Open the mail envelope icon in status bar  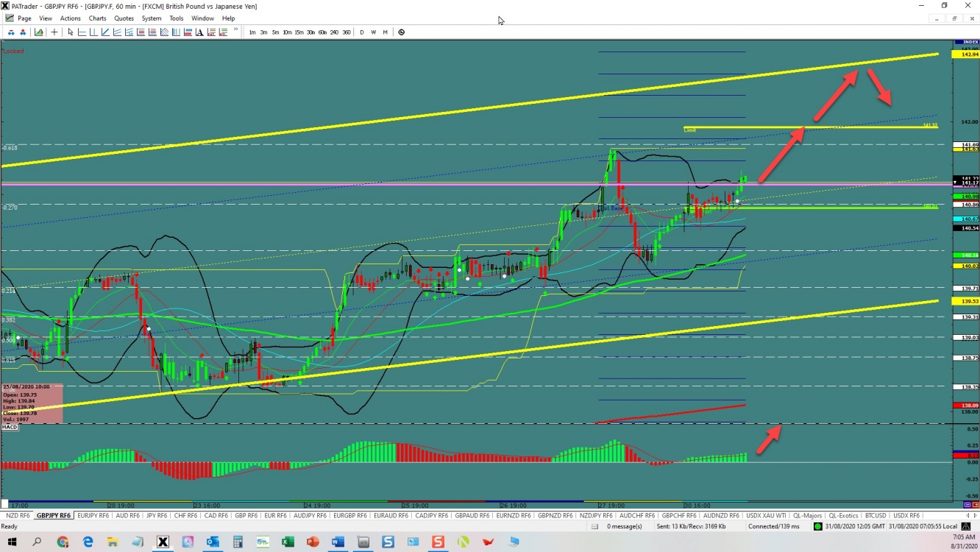tap(594, 526)
